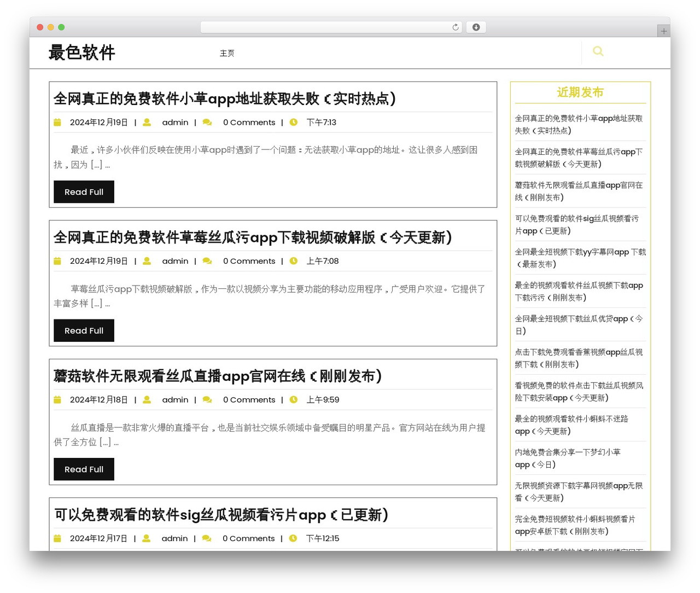The height and width of the screenshot is (593, 700).
Task: Open sidebar link 小蝌蚪视频看片app安卓版下载
Action: pyautogui.click(x=576, y=525)
